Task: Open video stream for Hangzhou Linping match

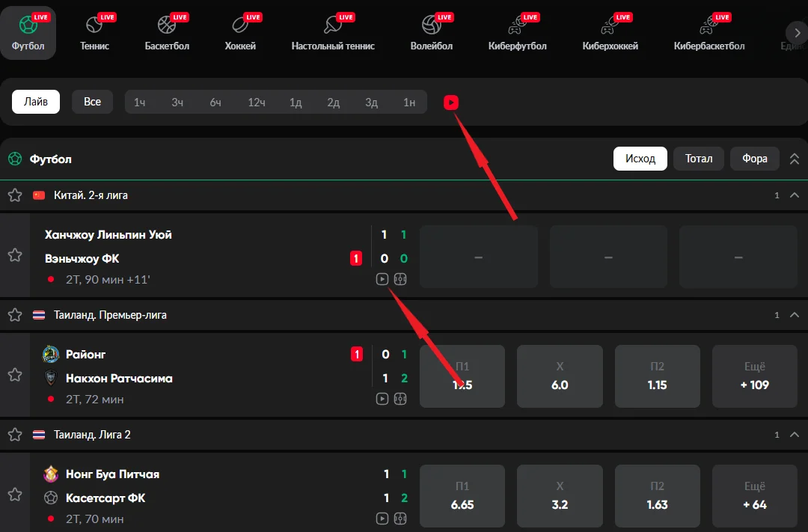Action: pyautogui.click(x=382, y=279)
